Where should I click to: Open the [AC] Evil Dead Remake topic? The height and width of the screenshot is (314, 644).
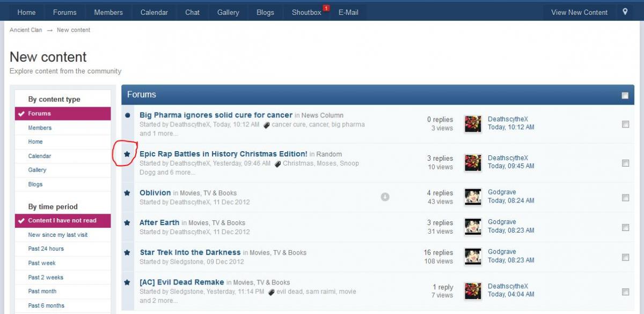click(x=182, y=282)
